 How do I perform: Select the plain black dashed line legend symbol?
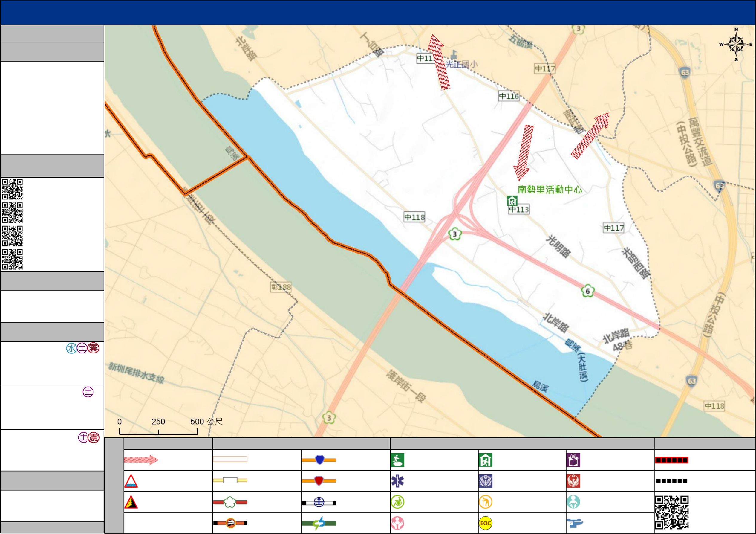tap(672, 481)
